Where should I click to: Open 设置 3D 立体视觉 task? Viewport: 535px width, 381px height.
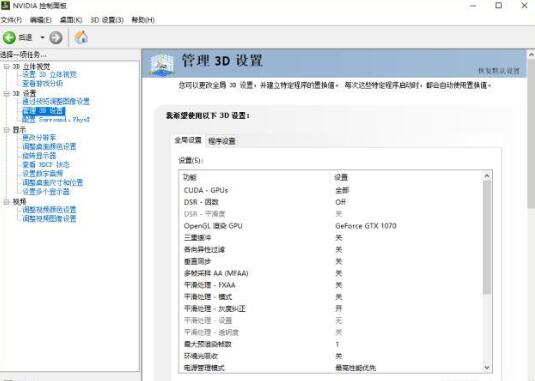click(x=49, y=74)
